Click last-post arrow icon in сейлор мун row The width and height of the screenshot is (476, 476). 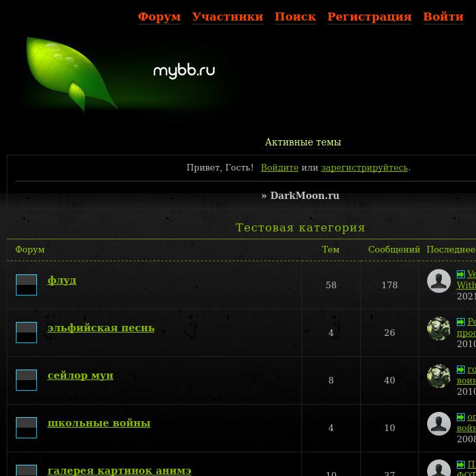[x=461, y=370]
